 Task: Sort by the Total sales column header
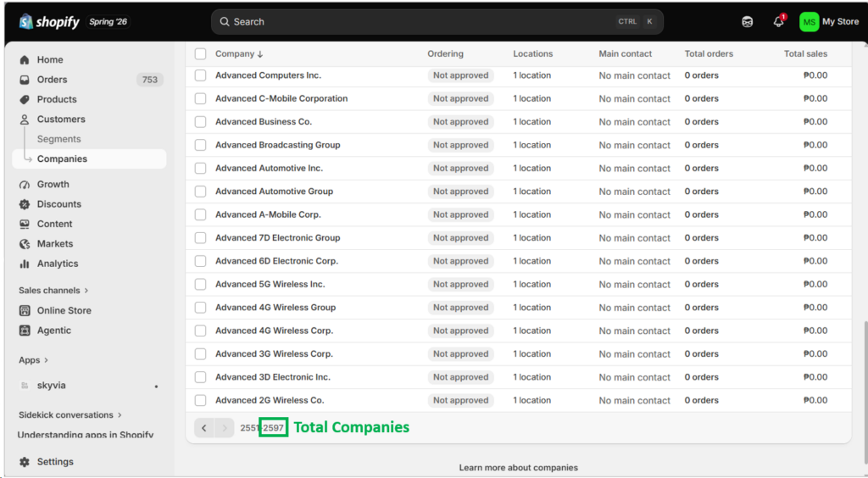click(x=805, y=53)
